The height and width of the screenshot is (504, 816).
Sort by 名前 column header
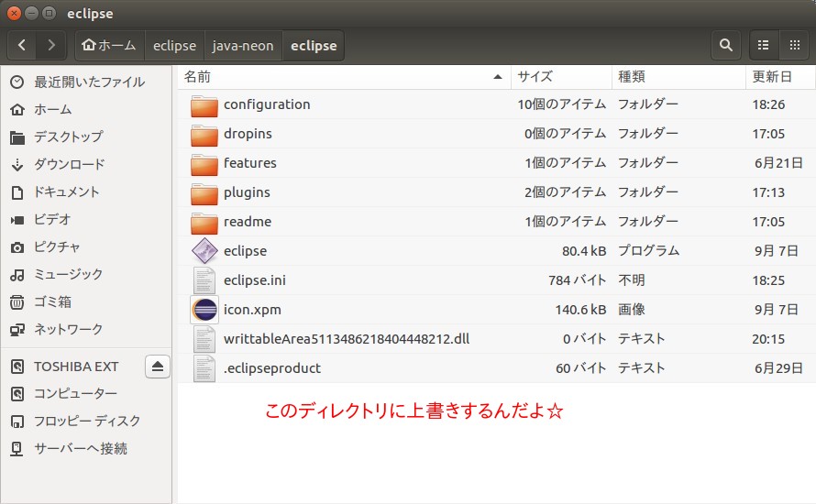[x=344, y=77]
